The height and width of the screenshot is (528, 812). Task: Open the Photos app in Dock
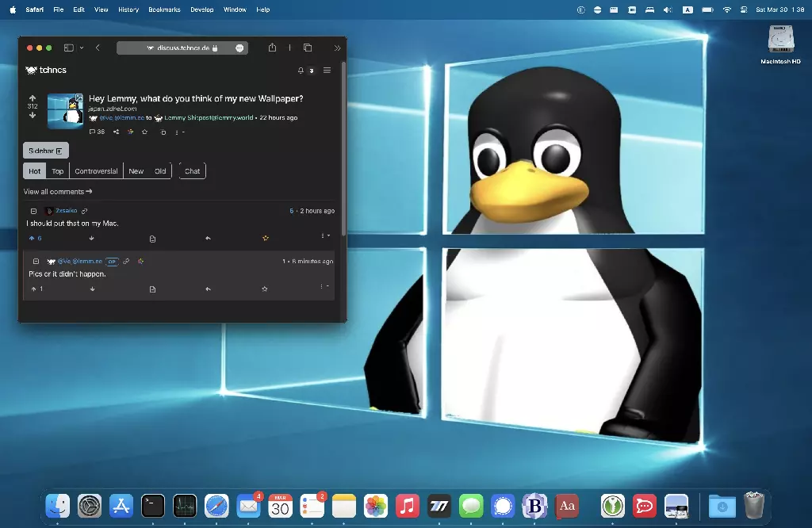point(376,506)
